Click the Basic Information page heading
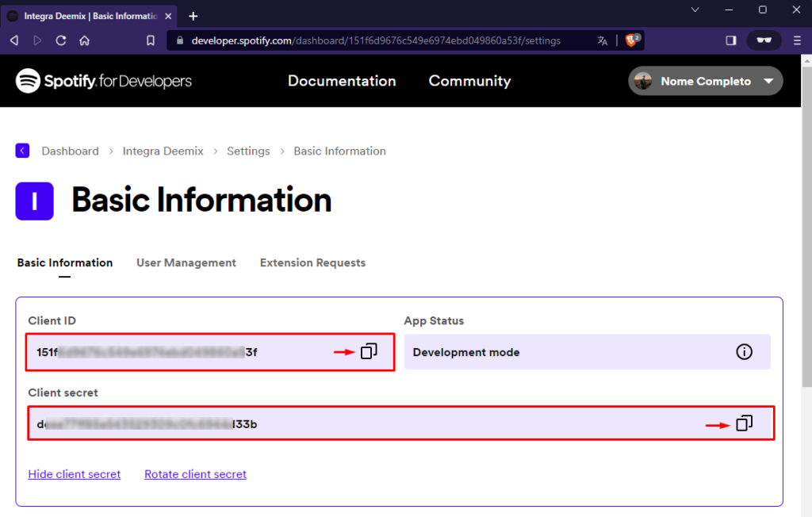The width and height of the screenshot is (812, 517). pos(201,200)
